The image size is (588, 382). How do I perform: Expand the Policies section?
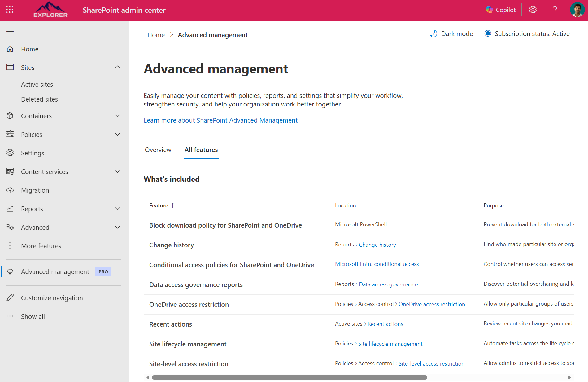117,134
